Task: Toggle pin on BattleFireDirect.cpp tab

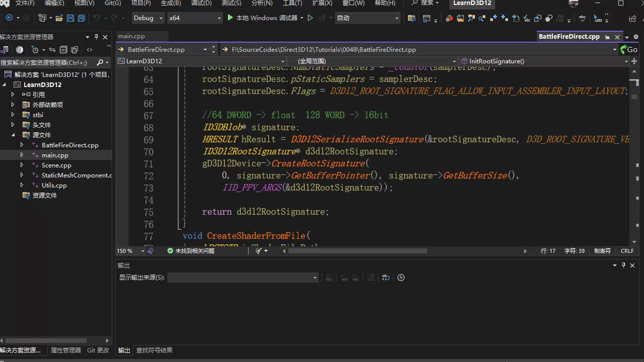Action: click(607, 37)
